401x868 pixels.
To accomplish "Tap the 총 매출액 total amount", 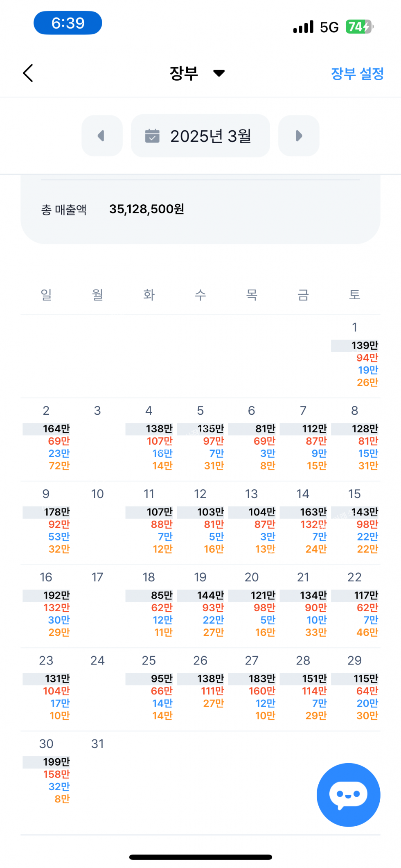I will point(146,209).
